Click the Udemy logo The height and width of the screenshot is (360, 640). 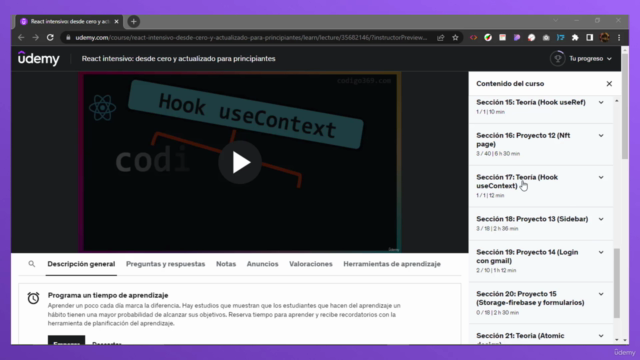coord(39,58)
